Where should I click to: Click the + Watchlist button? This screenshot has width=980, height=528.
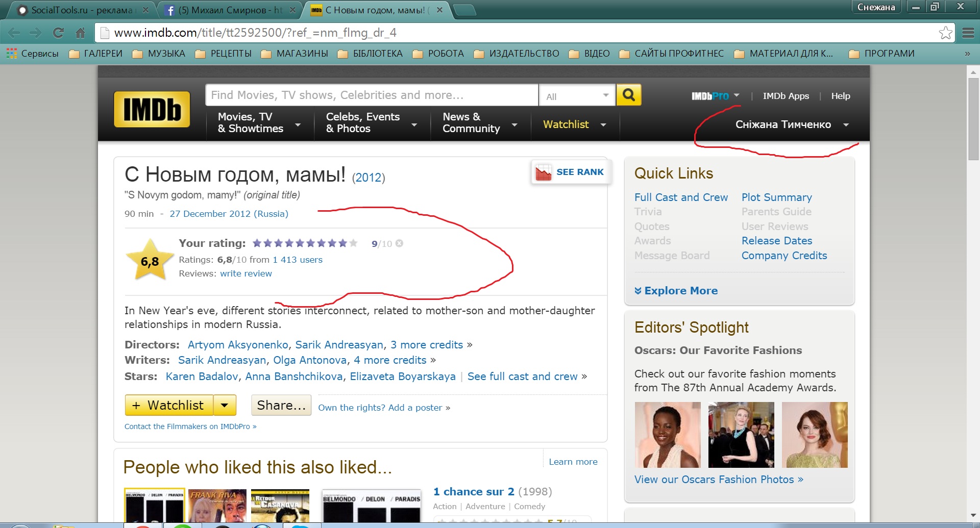click(169, 406)
